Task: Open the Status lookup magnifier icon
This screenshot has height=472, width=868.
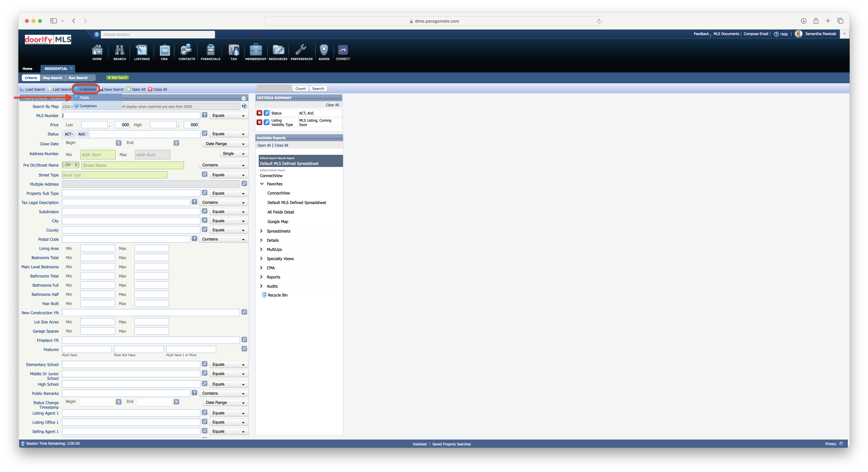Action: (x=204, y=134)
